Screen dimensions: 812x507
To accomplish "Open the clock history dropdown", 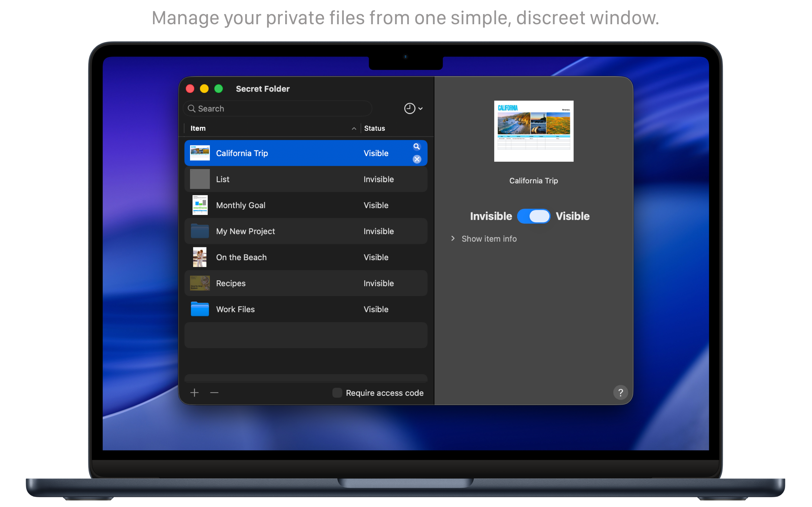I will click(413, 109).
